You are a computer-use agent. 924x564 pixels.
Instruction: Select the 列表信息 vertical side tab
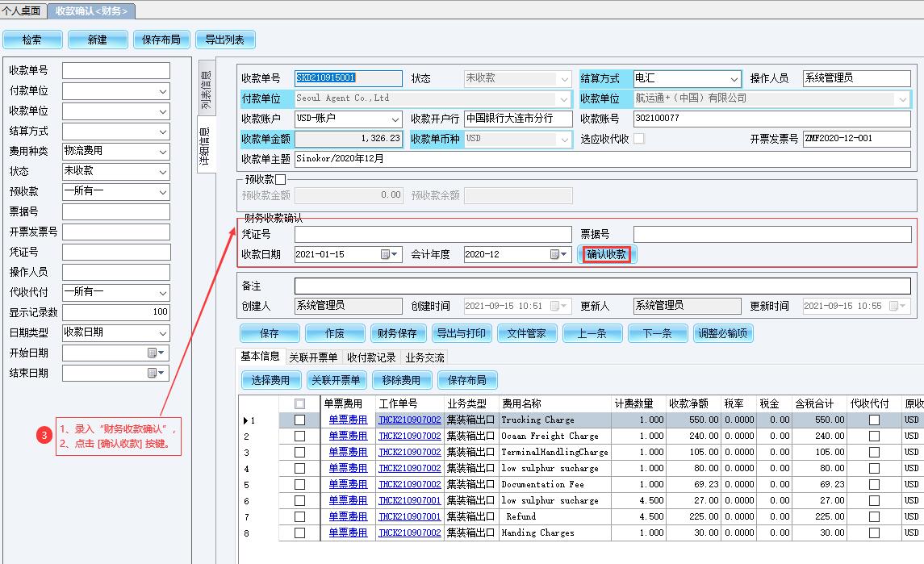[206, 90]
